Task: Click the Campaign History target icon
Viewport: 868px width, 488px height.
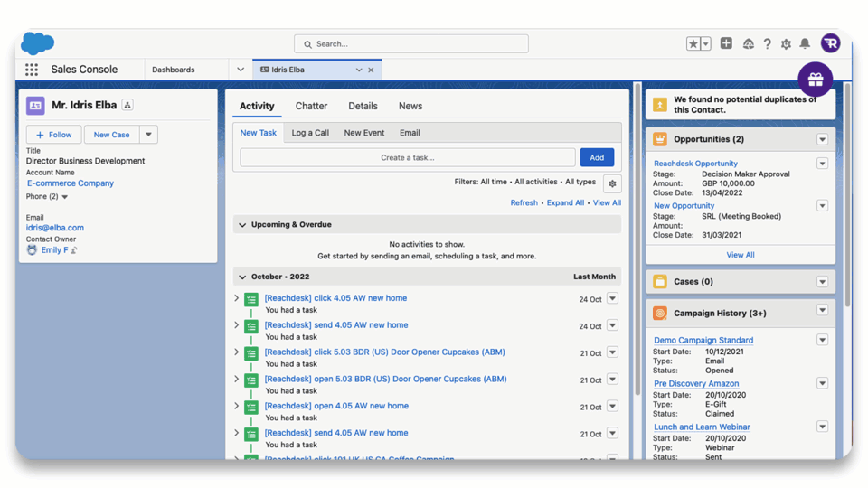Action: [x=660, y=314]
